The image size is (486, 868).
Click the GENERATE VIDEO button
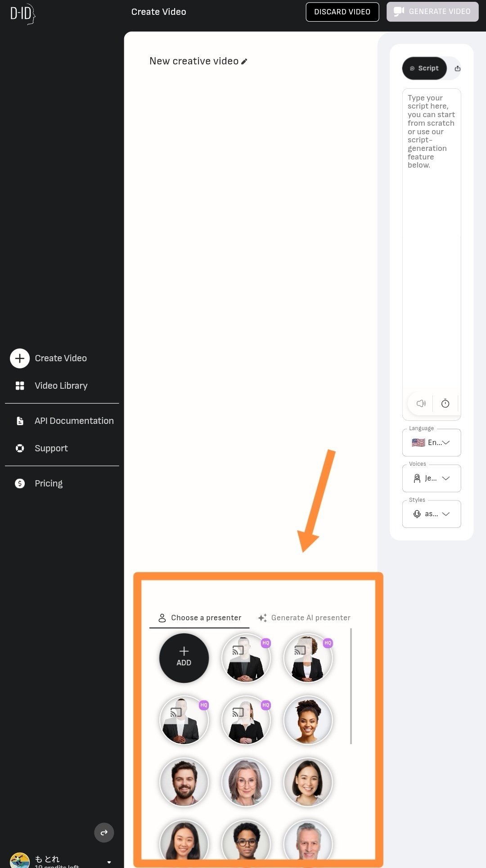point(432,12)
